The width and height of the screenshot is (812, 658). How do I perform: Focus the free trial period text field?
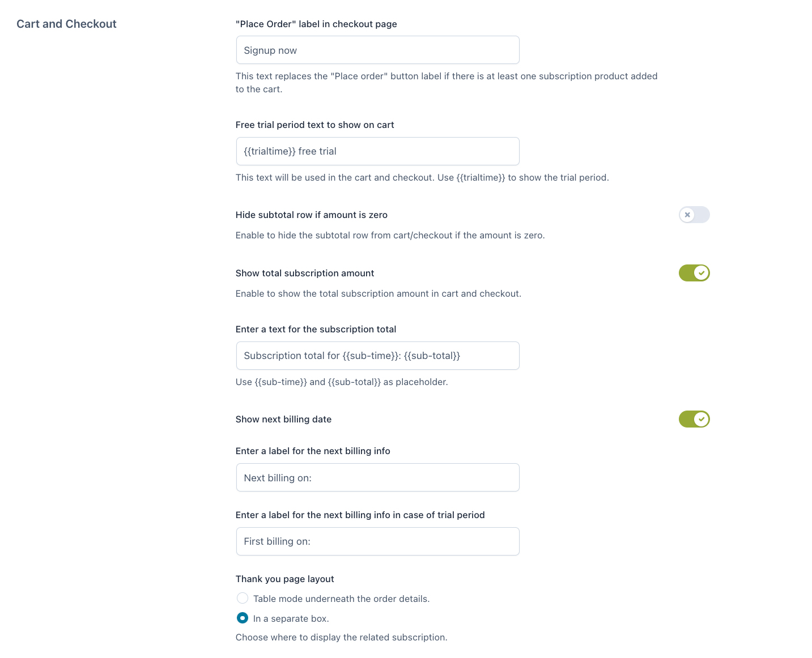tap(377, 151)
